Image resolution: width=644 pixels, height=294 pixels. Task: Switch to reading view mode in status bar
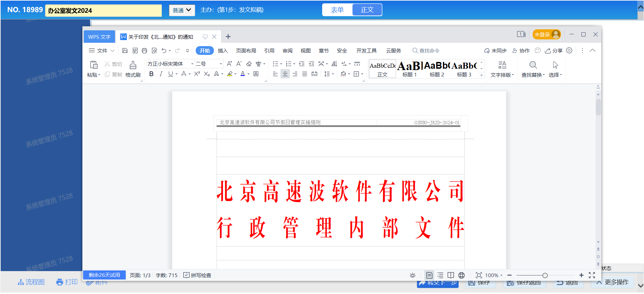pos(451,275)
